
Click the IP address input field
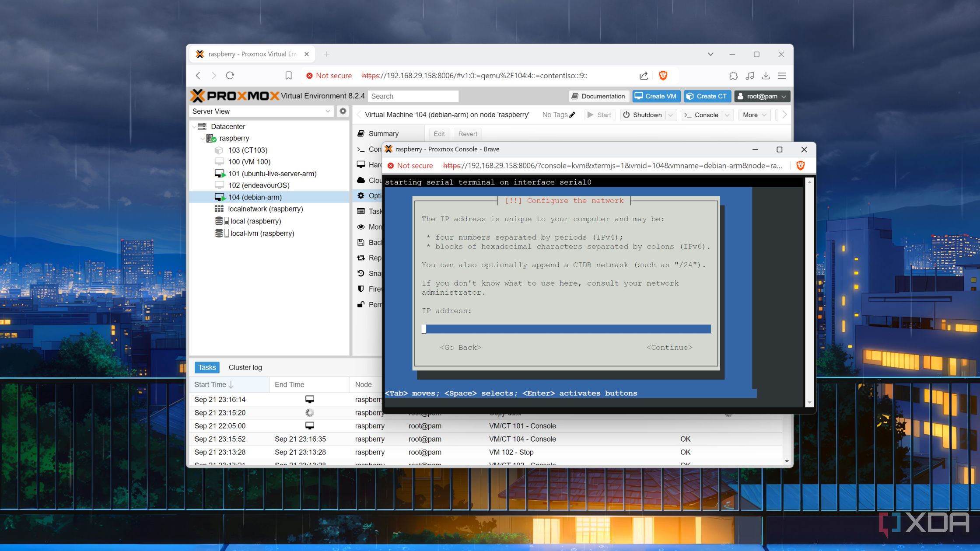point(566,329)
